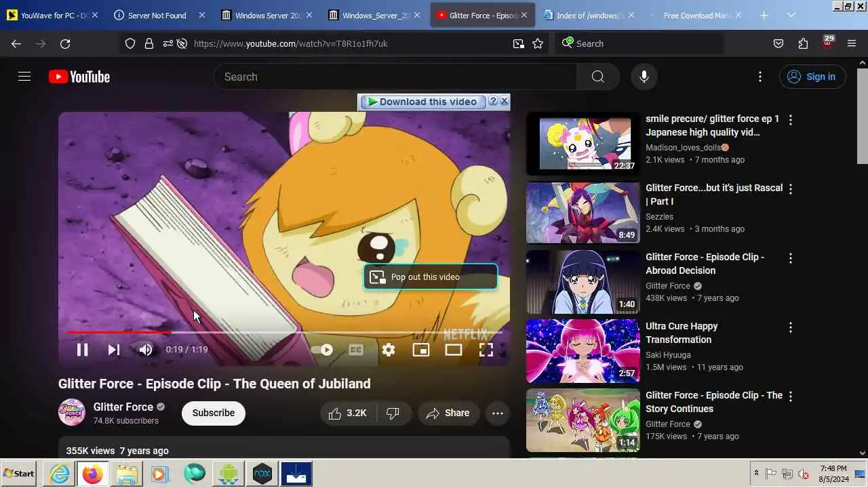This screenshot has height=488, width=868.
Task: Sign in to YouTube
Action: click(x=812, y=77)
